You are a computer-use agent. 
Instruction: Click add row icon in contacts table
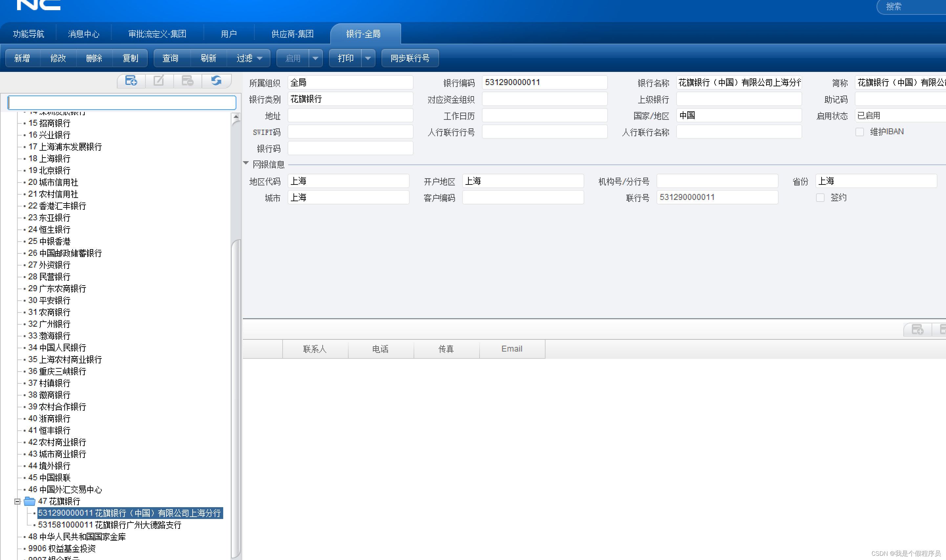[x=917, y=330]
